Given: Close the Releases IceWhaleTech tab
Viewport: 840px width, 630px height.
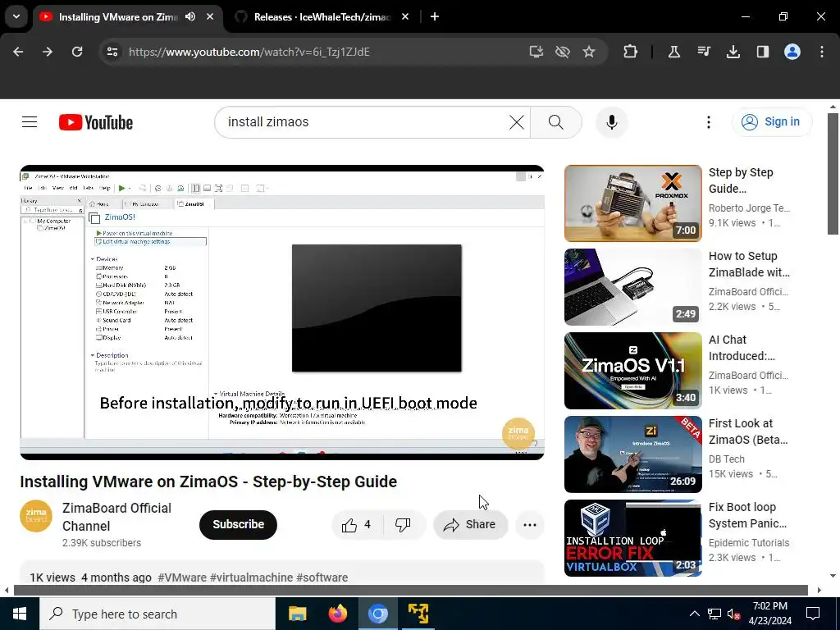Looking at the screenshot, I should (x=405, y=16).
